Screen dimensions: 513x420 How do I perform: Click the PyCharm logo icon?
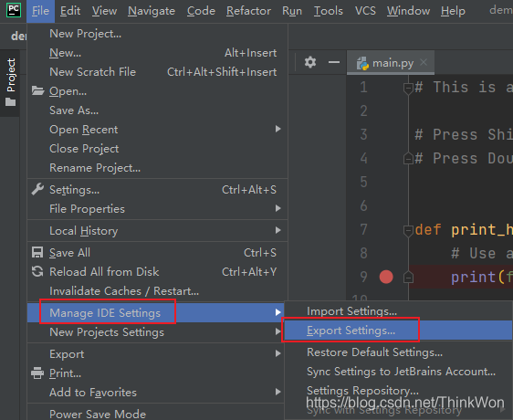[x=14, y=10]
